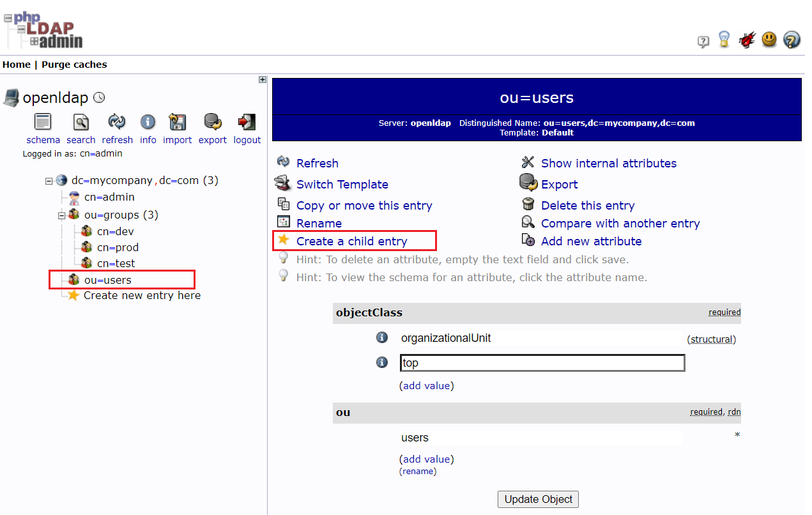This screenshot has height=515, width=812.
Task: Collapse the ou=groups tree node
Action: click(61, 215)
